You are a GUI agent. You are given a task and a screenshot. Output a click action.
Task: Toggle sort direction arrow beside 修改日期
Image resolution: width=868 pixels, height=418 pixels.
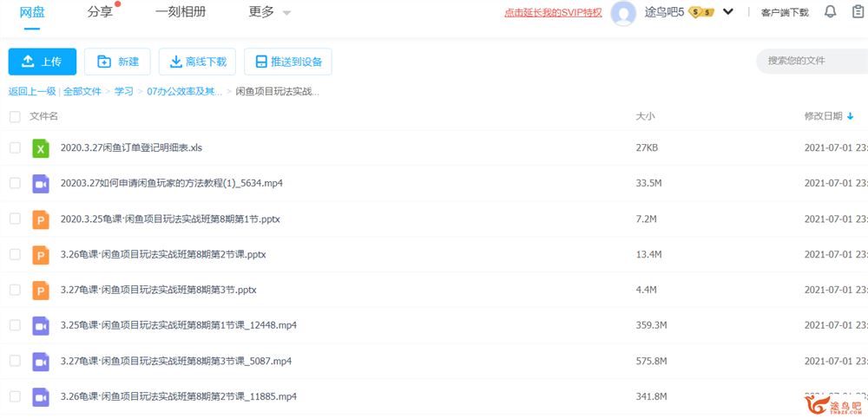pyautogui.click(x=851, y=116)
